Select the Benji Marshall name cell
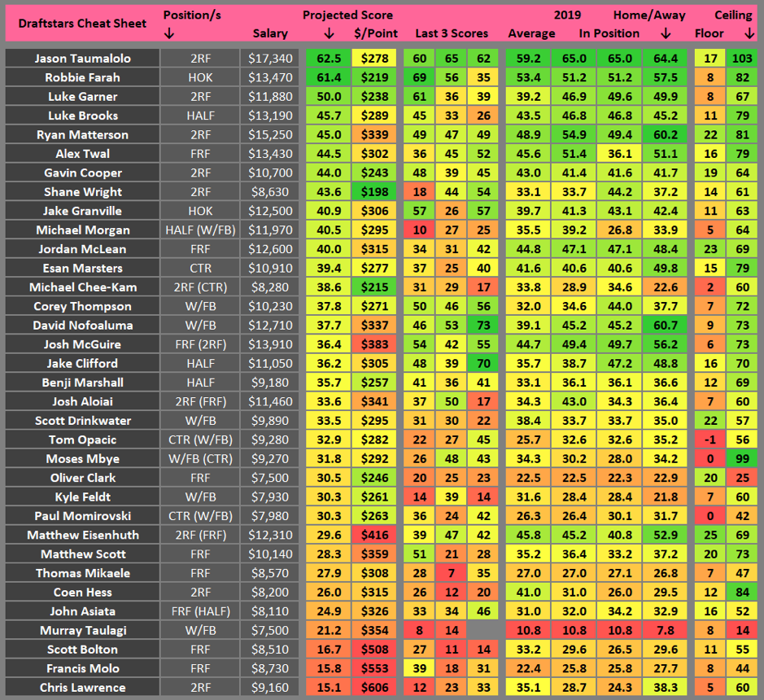764x700 pixels. click(82, 383)
